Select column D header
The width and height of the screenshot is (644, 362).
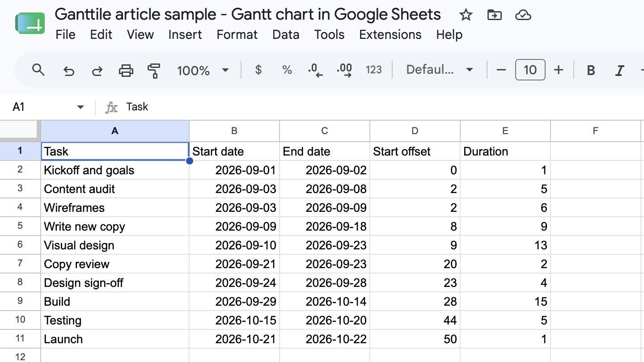pyautogui.click(x=415, y=131)
